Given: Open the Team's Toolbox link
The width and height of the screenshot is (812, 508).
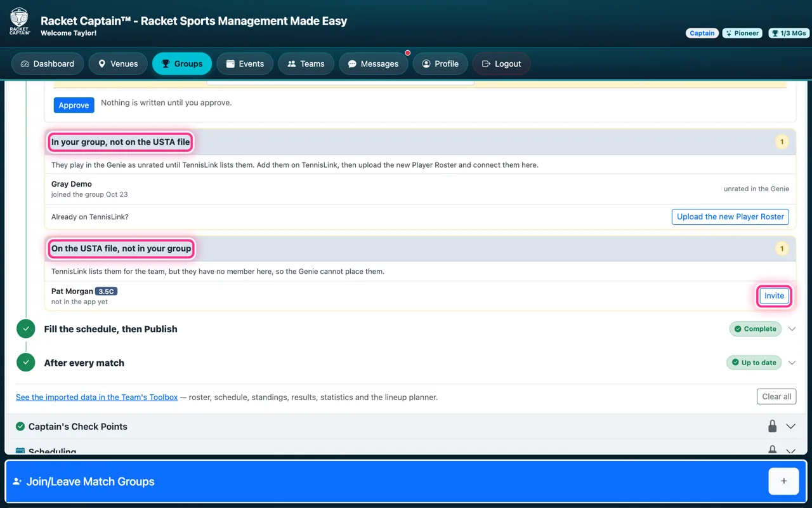Looking at the screenshot, I should [96, 398].
